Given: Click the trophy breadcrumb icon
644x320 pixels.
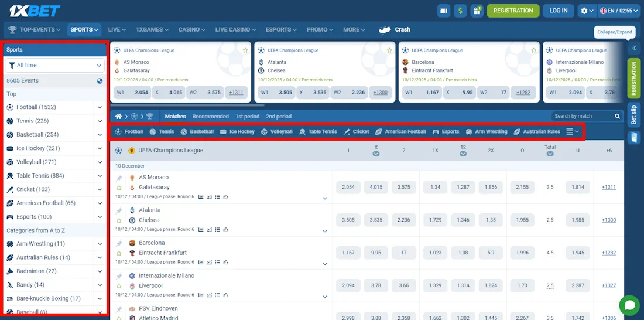Looking at the screenshot, I should click(149, 117).
